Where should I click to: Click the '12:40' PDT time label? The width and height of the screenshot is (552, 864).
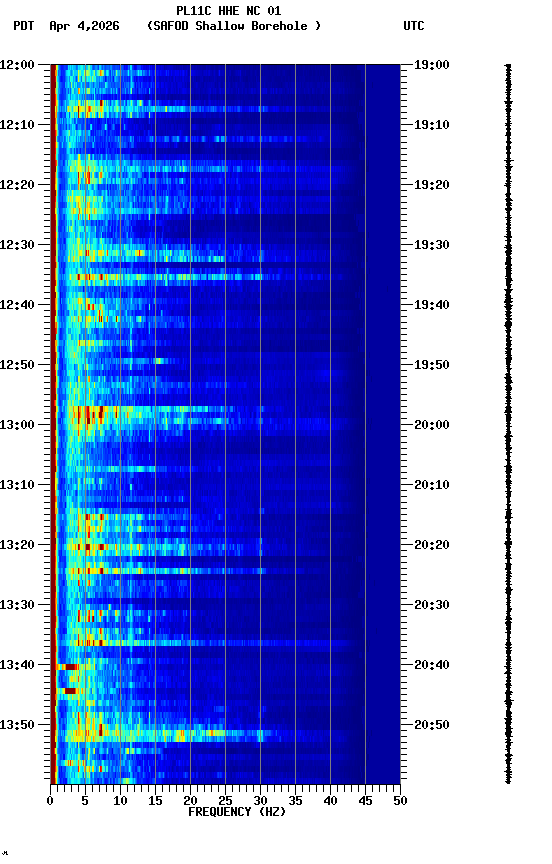pyautogui.click(x=17, y=305)
